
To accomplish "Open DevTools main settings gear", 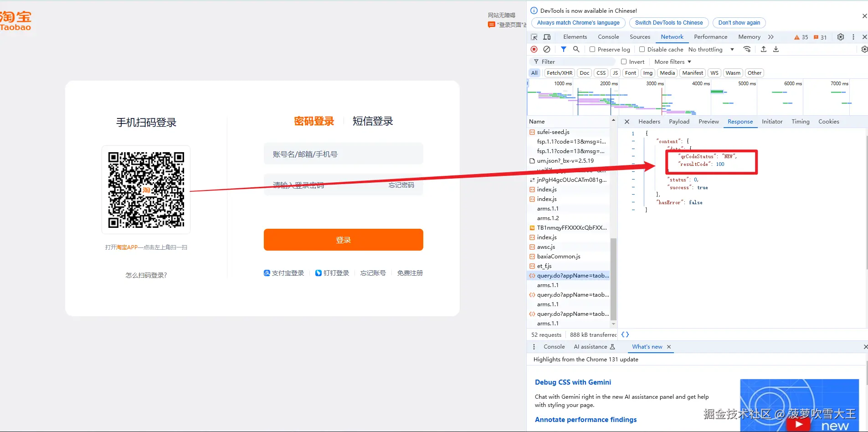I will pyautogui.click(x=841, y=37).
